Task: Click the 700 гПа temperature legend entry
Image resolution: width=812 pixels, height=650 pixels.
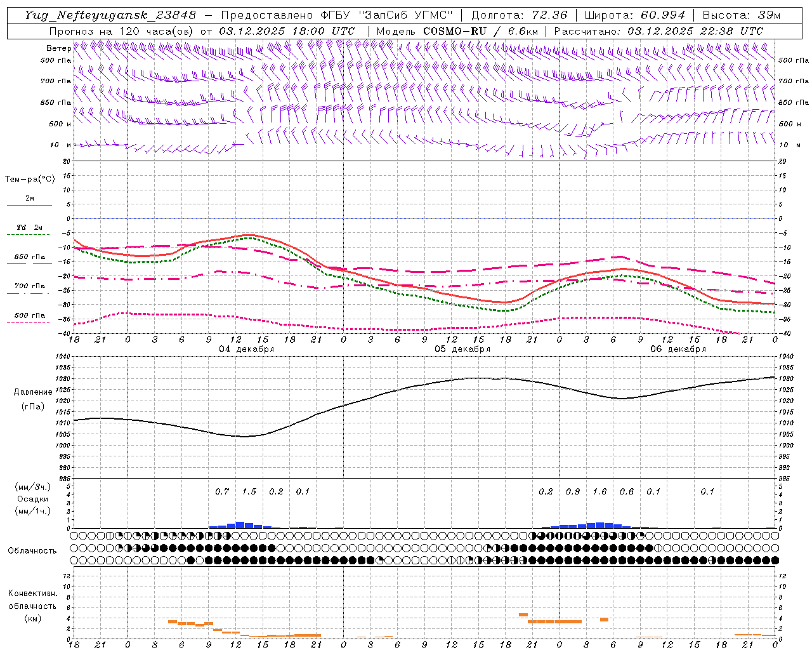Action: 30,286
